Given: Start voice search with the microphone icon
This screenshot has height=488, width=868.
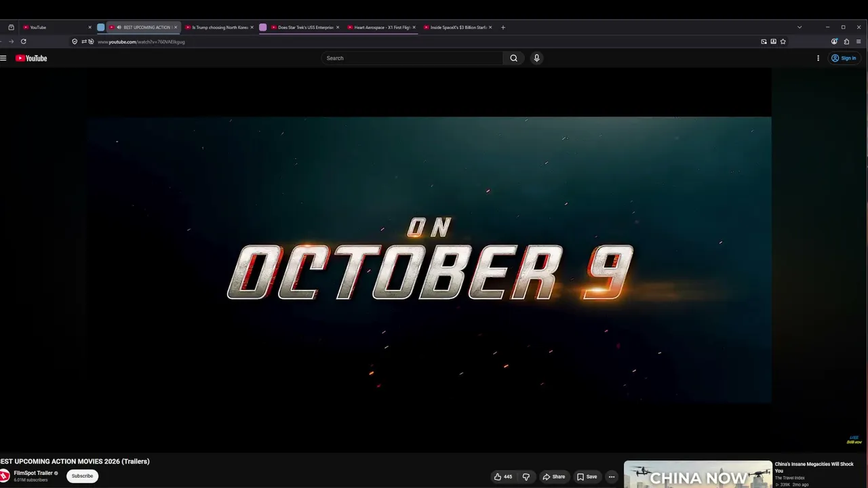Looking at the screenshot, I should 536,58.
